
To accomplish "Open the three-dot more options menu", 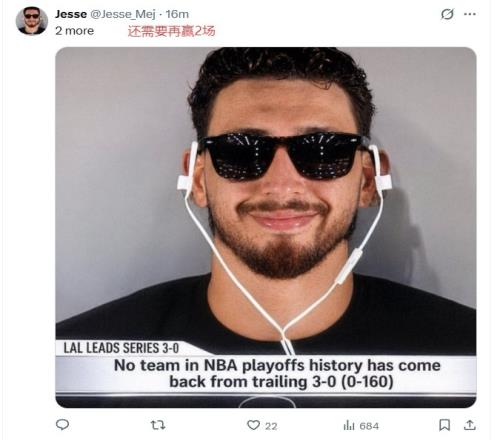I will click(470, 14).
